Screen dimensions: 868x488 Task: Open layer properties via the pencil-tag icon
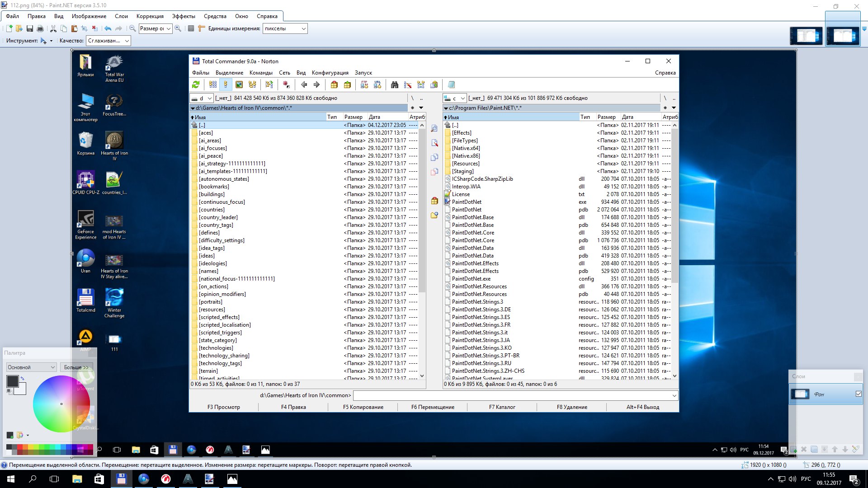tap(855, 449)
